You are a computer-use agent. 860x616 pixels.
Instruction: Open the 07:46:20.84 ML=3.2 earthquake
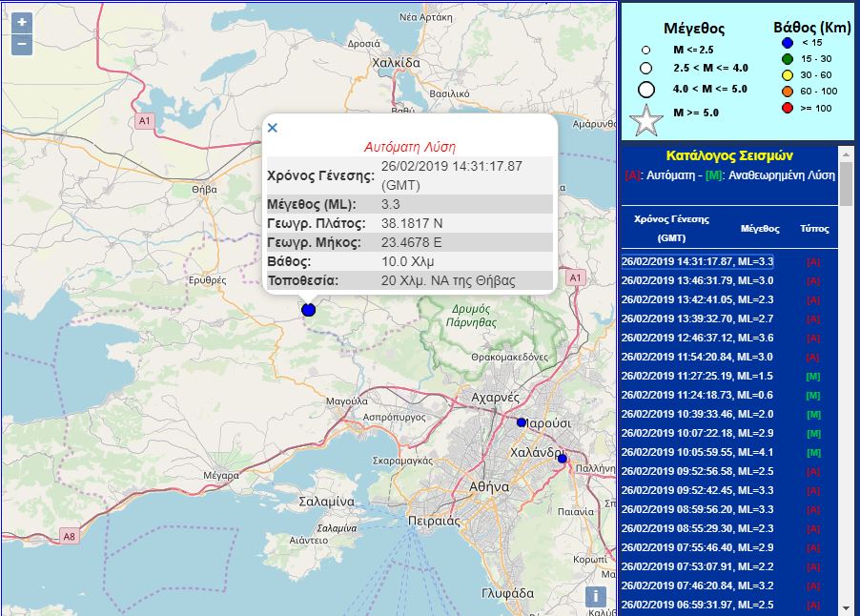coord(697,585)
